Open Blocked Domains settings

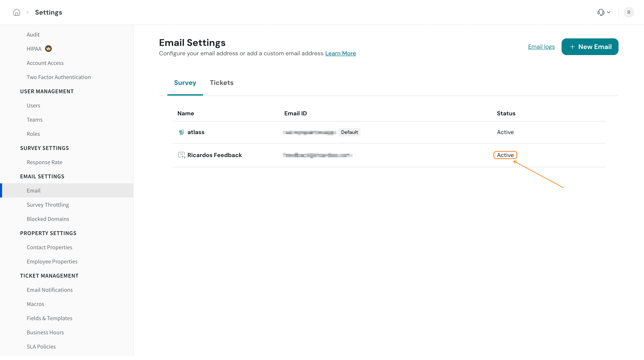click(48, 219)
